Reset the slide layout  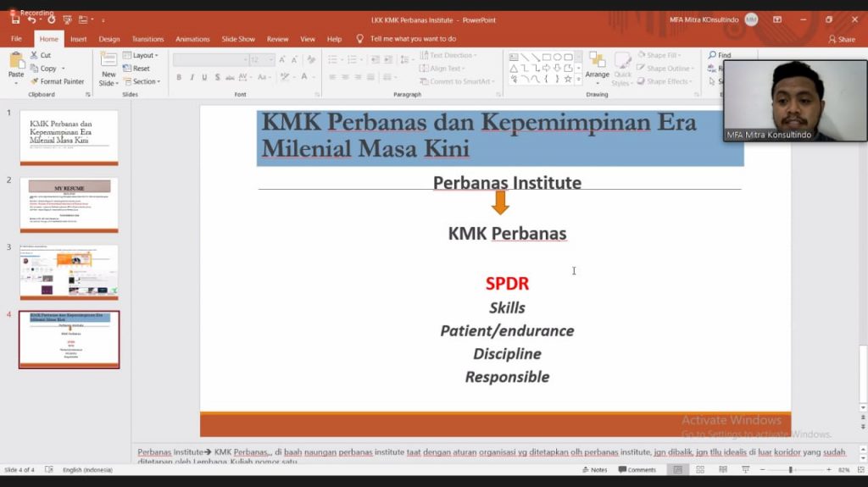pos(136,69)
